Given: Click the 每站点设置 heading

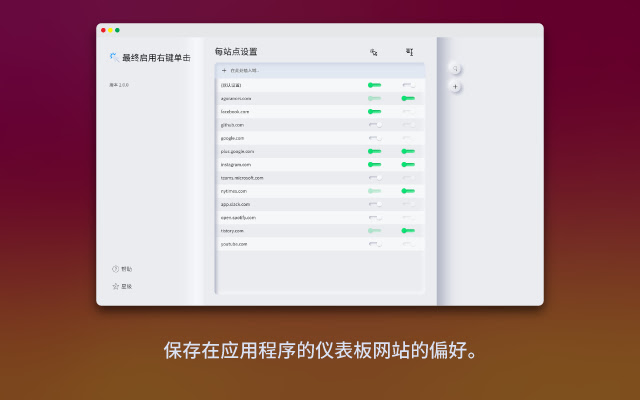Looking at the screenshot, I should pyautogui.click(x=236, y=52).
